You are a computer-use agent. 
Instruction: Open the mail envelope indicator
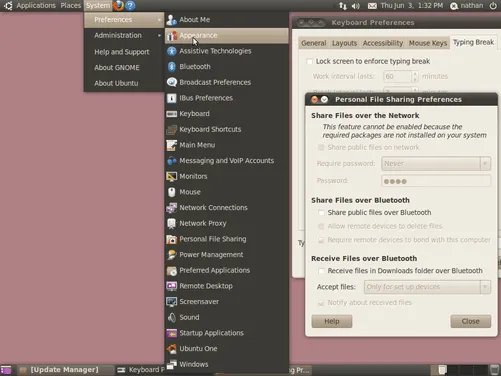click(x=372, y=6)
